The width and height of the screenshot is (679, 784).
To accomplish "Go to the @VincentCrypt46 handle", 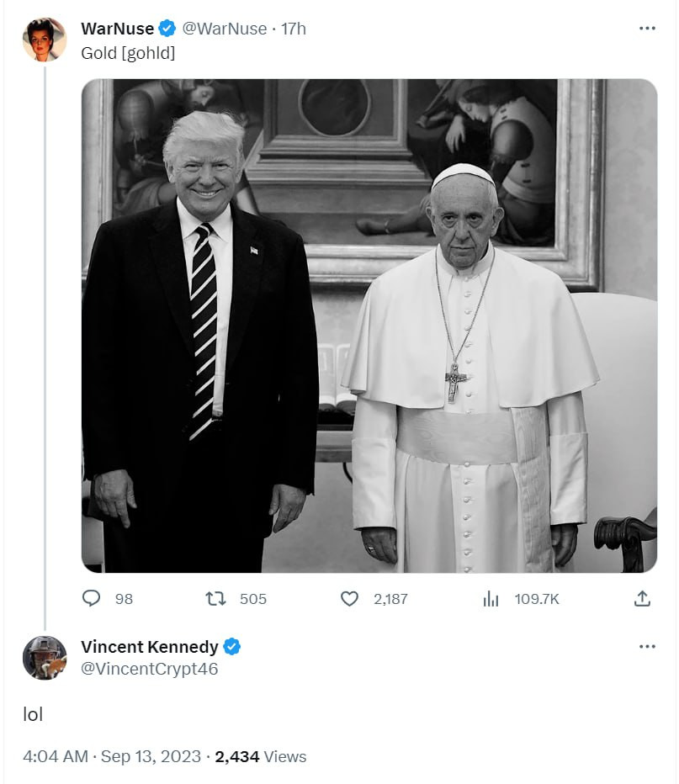I will point(149,670).
